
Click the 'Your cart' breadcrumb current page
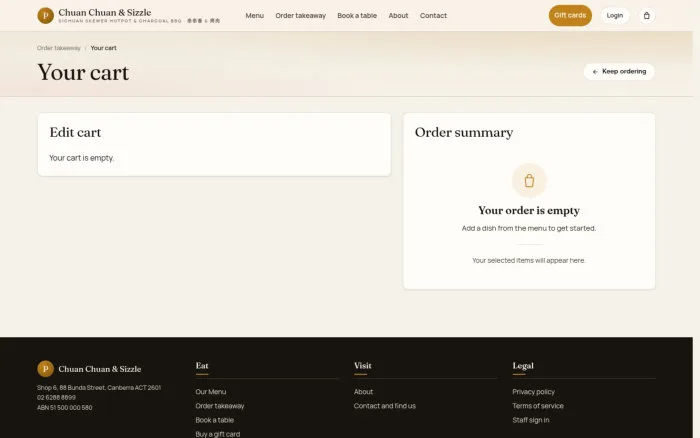[x=104, y=48]
